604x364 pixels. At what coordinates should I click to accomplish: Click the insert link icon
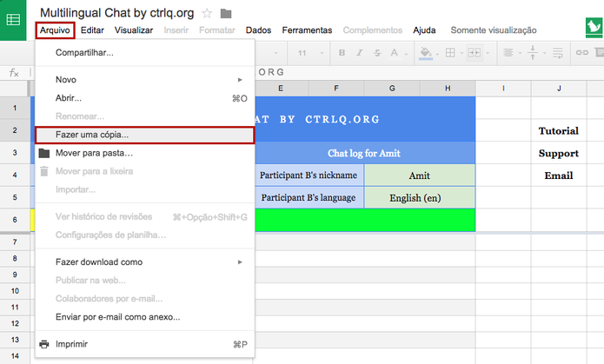coord(582,53)
